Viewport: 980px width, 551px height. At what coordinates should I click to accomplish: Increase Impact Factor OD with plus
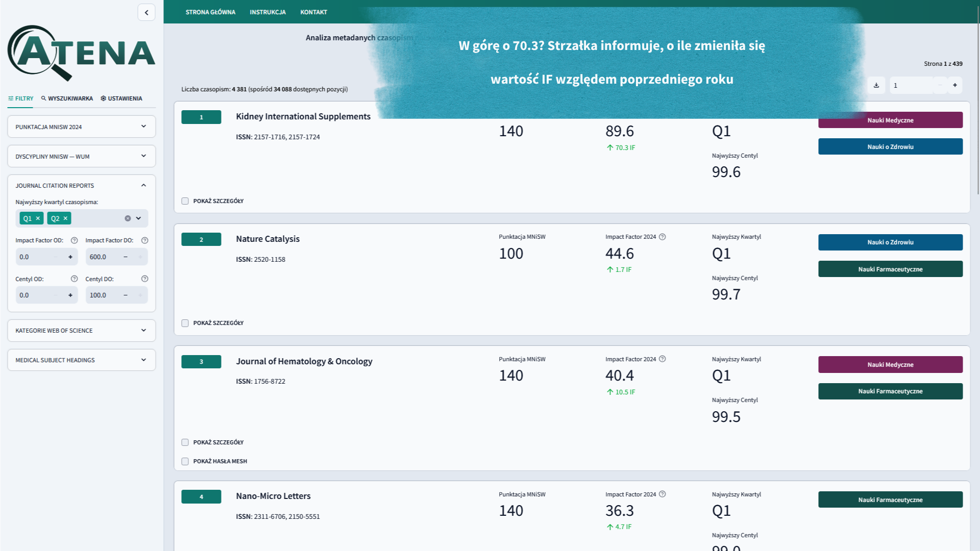[x=70, y=257]
